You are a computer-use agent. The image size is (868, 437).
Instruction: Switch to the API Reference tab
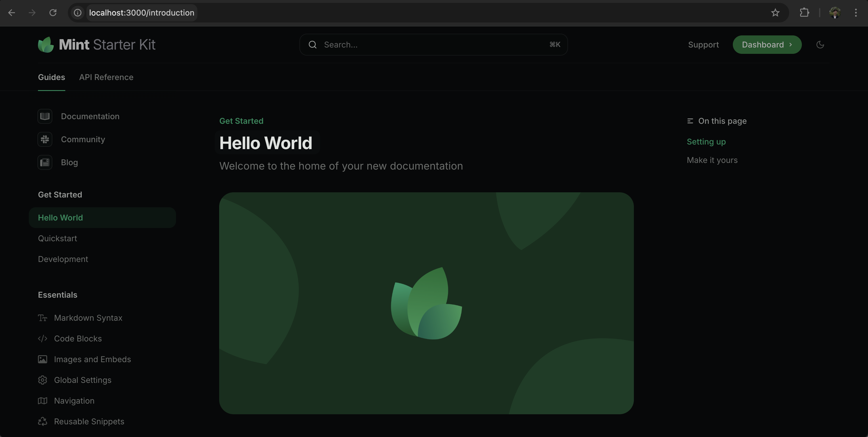click(x=106, y=77)
